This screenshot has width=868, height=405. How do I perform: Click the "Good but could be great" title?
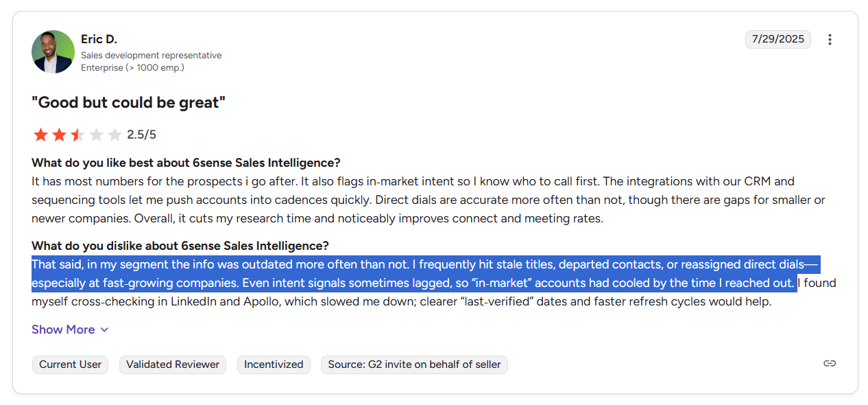coord(129,103)
